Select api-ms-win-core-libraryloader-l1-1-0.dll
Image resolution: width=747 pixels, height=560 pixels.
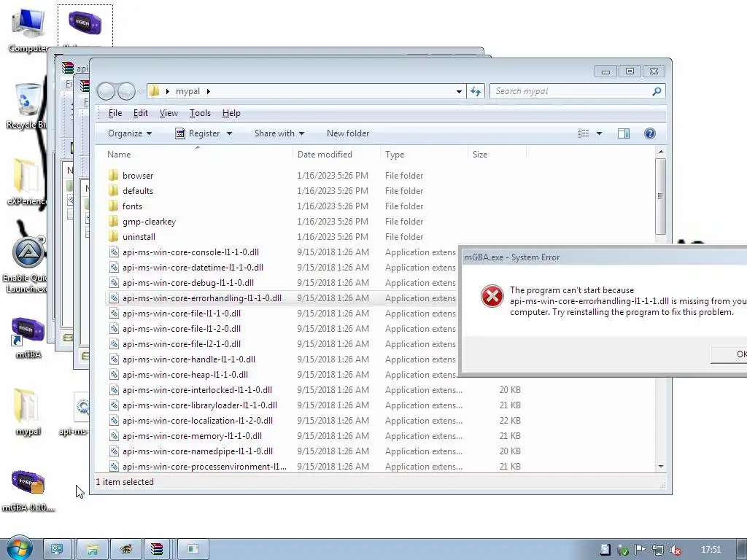200,405
